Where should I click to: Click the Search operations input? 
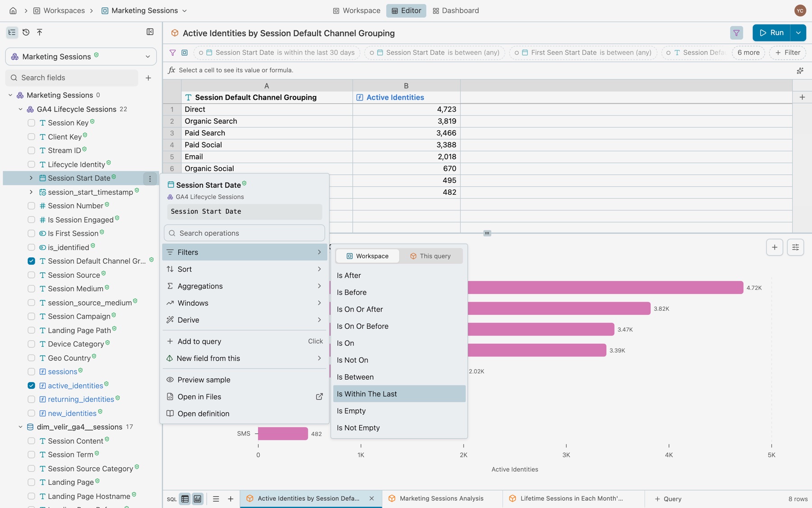coord(245,233)
